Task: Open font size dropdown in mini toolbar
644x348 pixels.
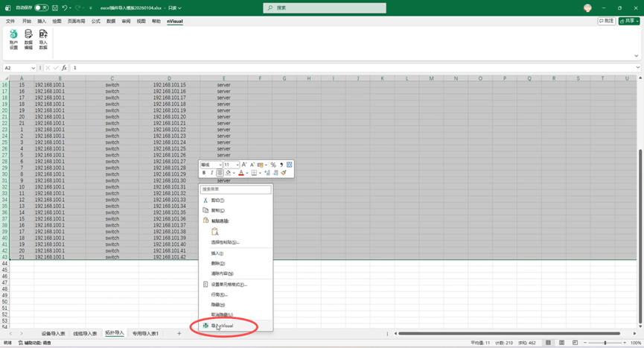Action: tap(237, 165)
